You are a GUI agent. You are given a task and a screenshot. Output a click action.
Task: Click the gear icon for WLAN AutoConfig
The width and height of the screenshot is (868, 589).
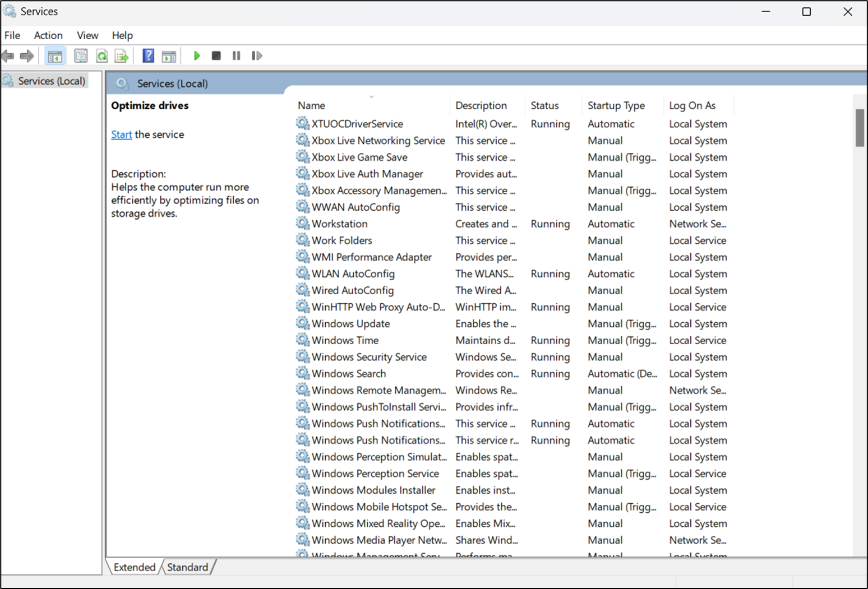[x=303, y=273]
